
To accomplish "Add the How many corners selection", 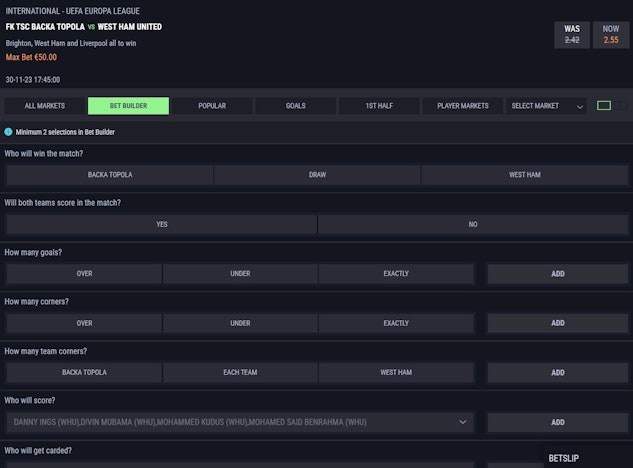I will tap(558, 323).
